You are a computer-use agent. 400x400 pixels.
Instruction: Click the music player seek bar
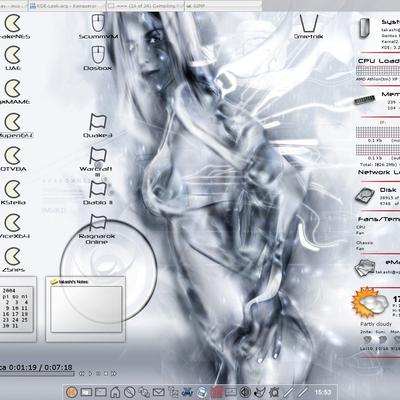pyautogui.click(x=37, y=374)
